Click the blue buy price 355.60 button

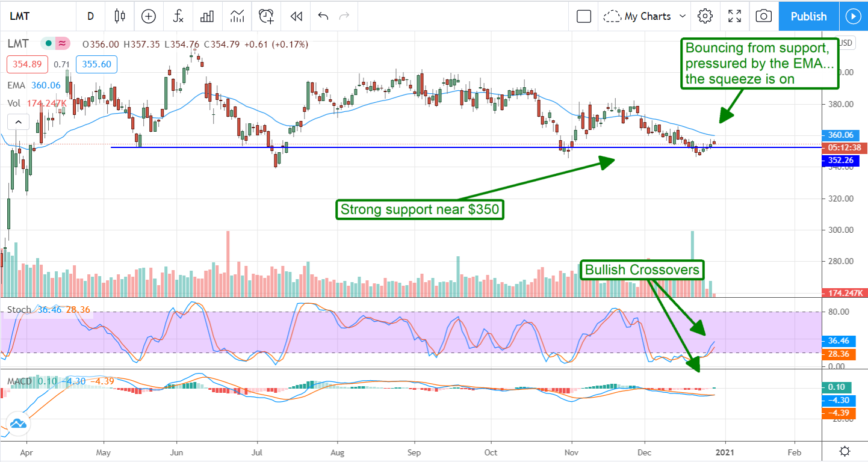(96, 64)
